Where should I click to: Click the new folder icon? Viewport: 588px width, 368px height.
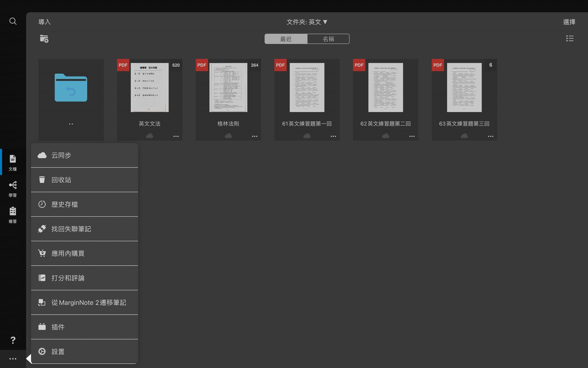pos(44,39)
